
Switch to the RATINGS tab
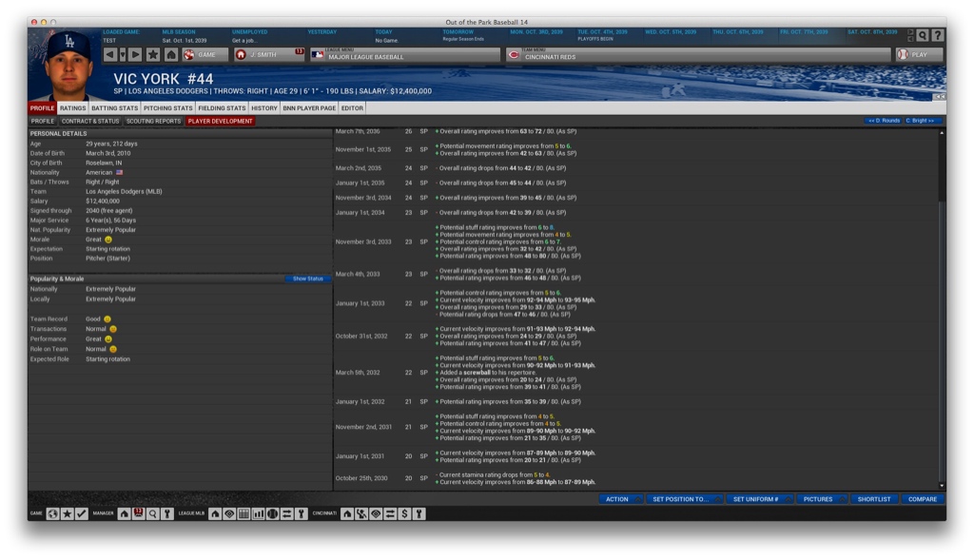pyautogui.click(x=72, y=108)
